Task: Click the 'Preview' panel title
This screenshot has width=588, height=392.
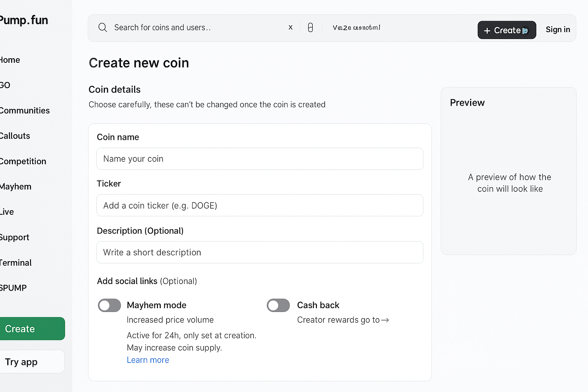Action: (467, 103)
